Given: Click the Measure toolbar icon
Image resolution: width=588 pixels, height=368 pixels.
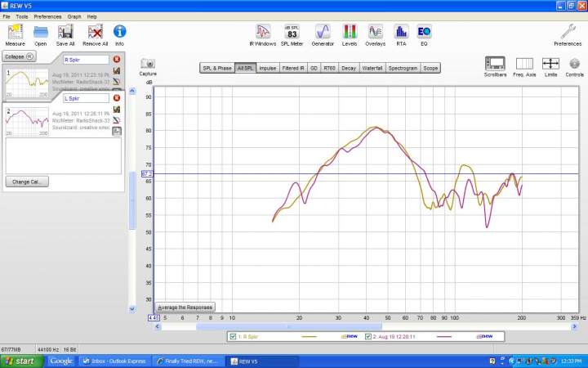Looking at the screenshot, I should [16, 35].
